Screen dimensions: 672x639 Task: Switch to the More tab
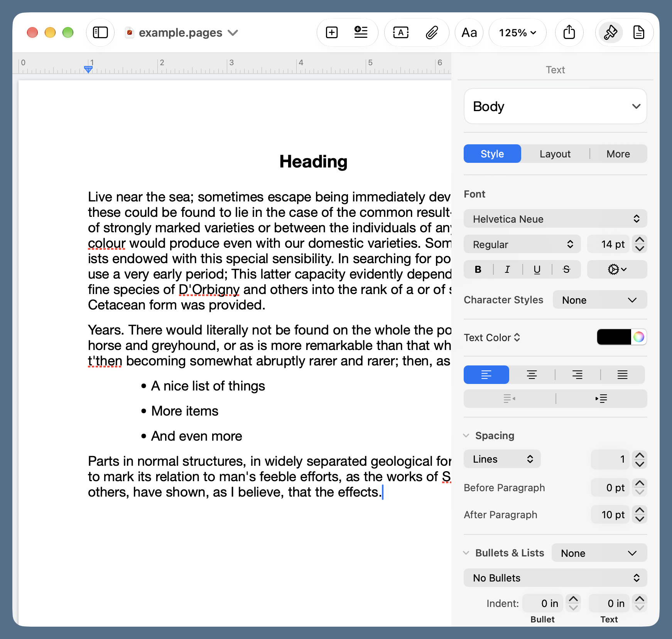tap(618, 154)
